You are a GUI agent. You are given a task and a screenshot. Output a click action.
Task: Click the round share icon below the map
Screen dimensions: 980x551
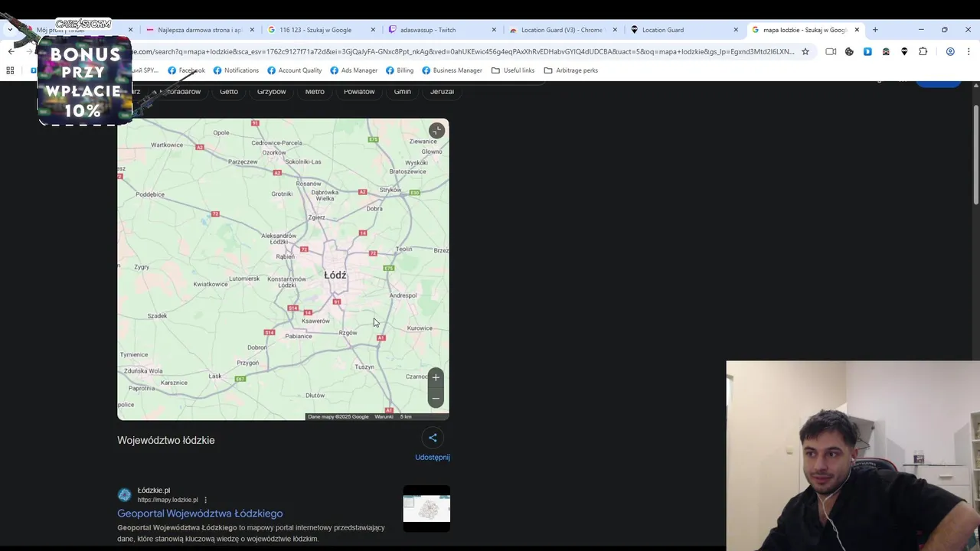433,438
